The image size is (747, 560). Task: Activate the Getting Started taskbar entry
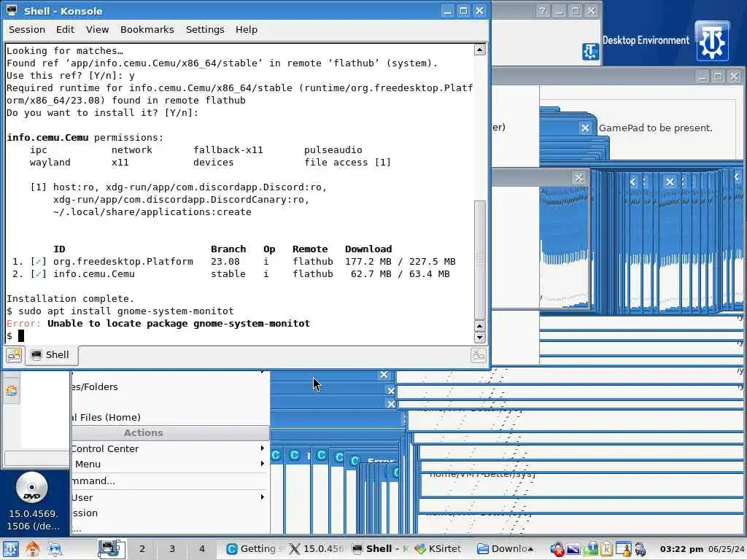[x=254, y=548]
